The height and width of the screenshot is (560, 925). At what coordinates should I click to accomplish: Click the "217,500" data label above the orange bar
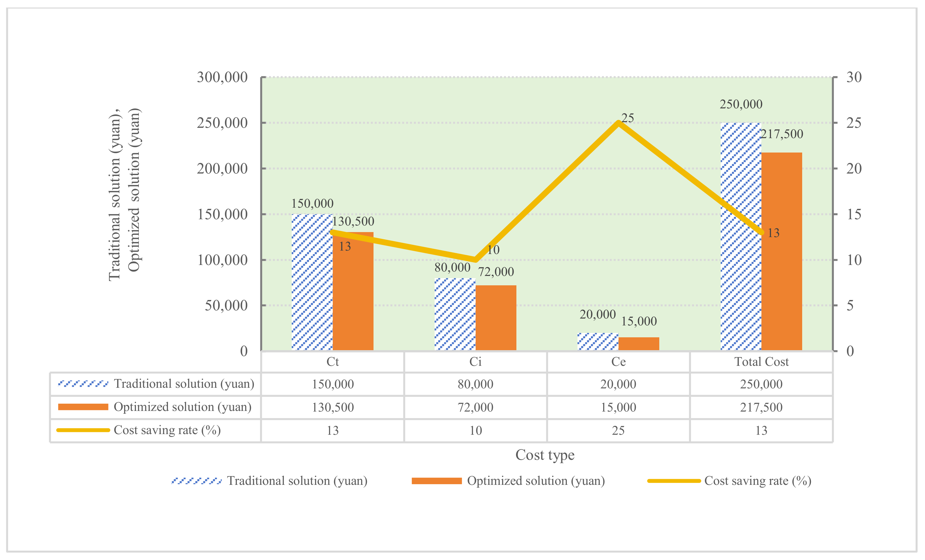click(782, 134)
